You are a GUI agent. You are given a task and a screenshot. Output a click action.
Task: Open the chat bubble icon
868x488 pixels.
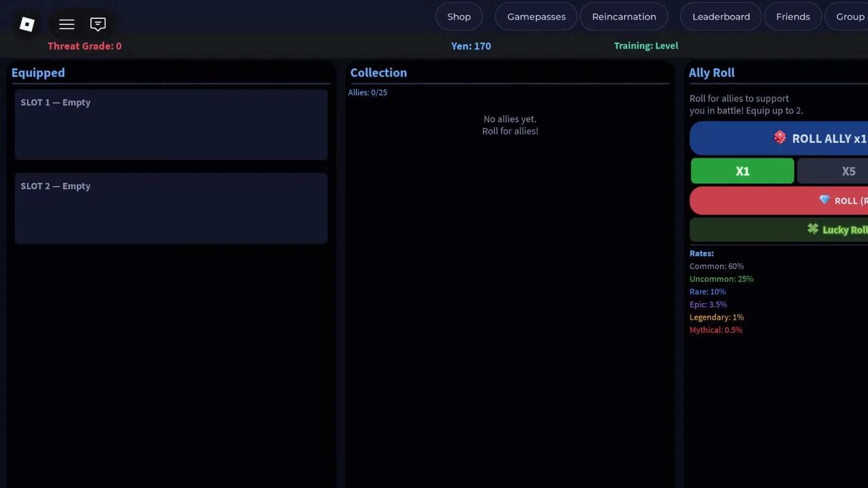pyautogui.click(x=98, y=24)
